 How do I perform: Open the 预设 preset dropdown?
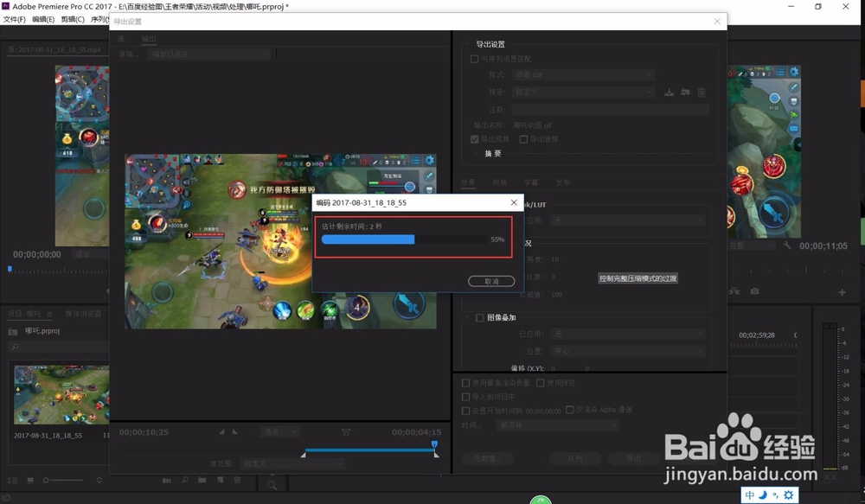(x=583, y=93)
